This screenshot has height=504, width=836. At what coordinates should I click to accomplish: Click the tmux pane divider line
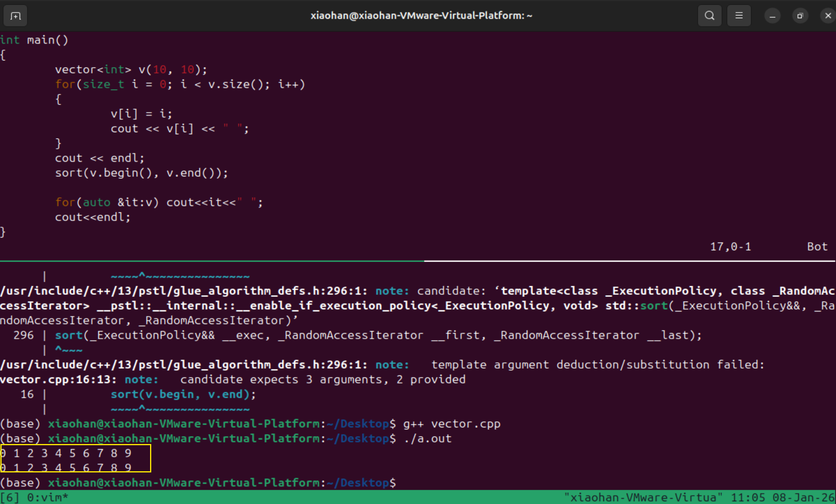point(418,261)
